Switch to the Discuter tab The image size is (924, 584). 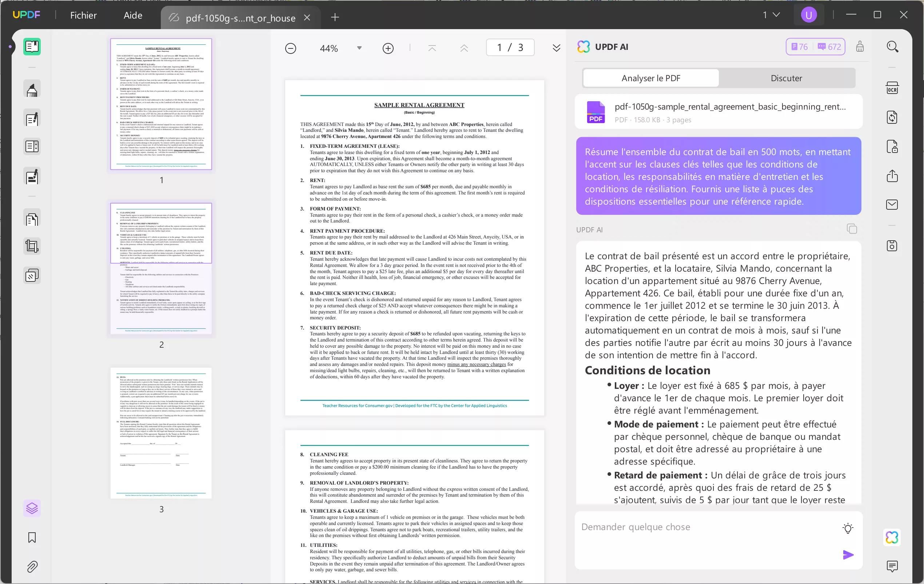click(786, 78)
